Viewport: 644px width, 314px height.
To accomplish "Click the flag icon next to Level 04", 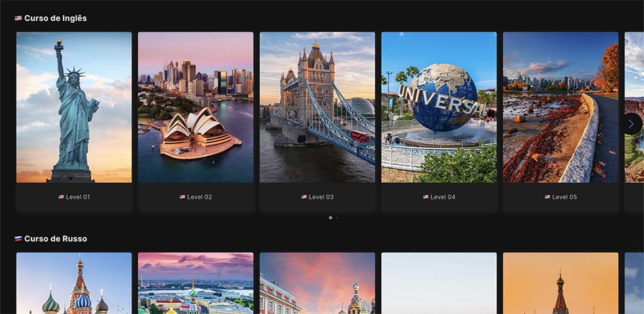I will click(426, 197).
